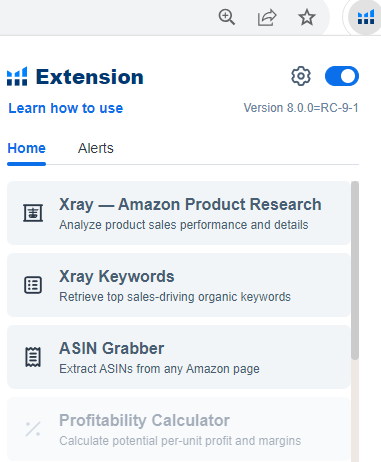Click the Version 8.0.0=RC-9-1 label

point(301,108)
